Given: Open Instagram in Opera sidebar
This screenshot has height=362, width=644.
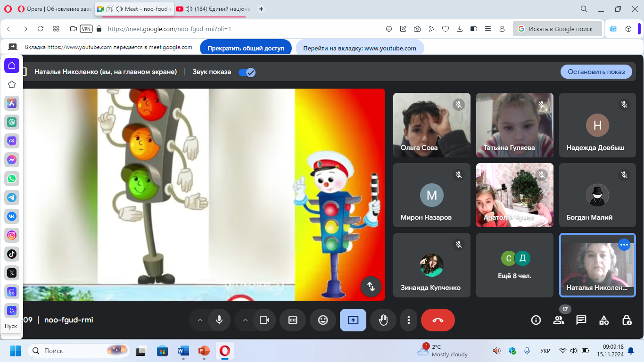Looking at the screenshot, I should pyautogui.click(x=12, y=235).
